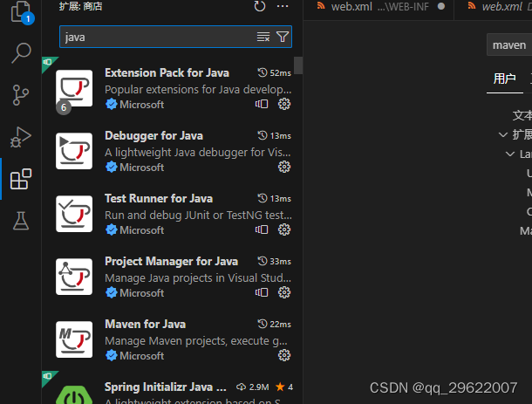Click Microsoft publisher under Extension Pack
This screenshot has height=404, width=532.
pyautogui.click(x=142, y=105)
